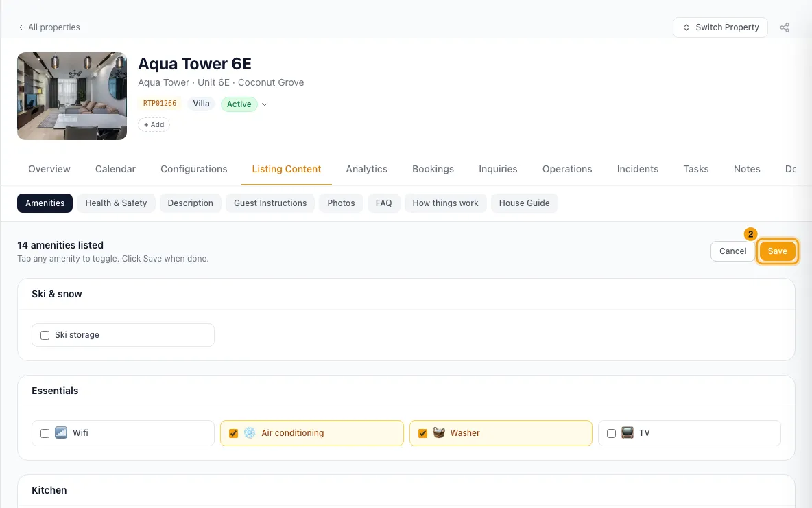
Task: Click the TV set icon
Action: click(x=627, y=433)
